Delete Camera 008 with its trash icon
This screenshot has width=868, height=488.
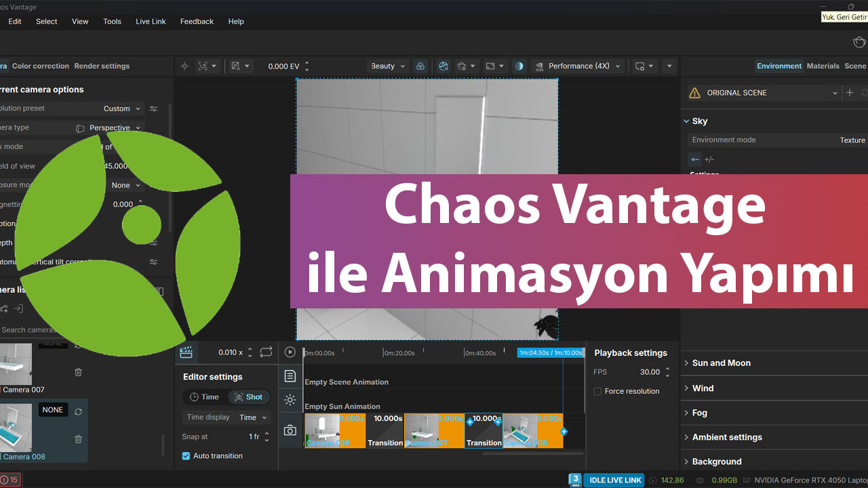[x=78, y=439]
